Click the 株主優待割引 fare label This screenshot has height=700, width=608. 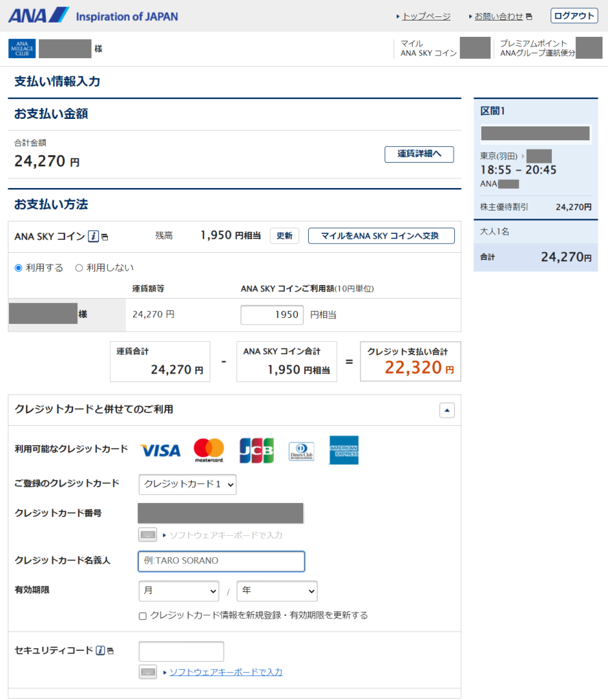click(x=504, y=206)
